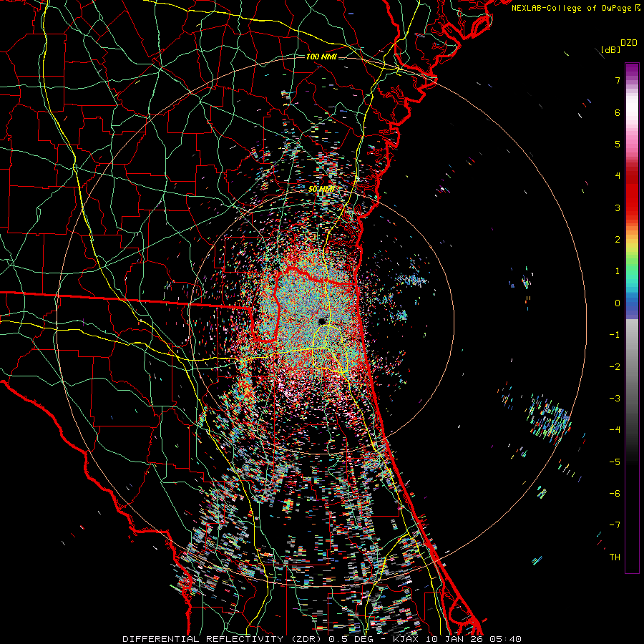This screenshot has height=644, width=644.
Task: Click the DZD color scale heading
Action: [x=628, y=43]
